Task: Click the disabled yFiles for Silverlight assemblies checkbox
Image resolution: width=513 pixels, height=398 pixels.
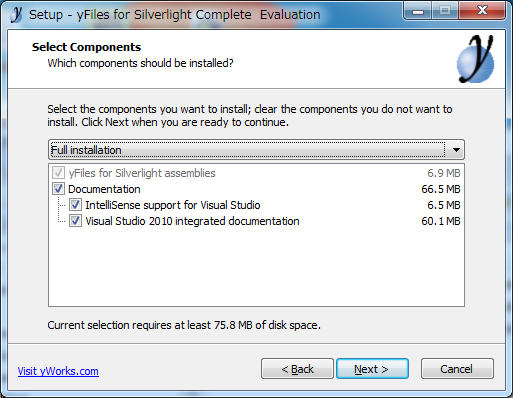Action: click(x=58, y=173)
